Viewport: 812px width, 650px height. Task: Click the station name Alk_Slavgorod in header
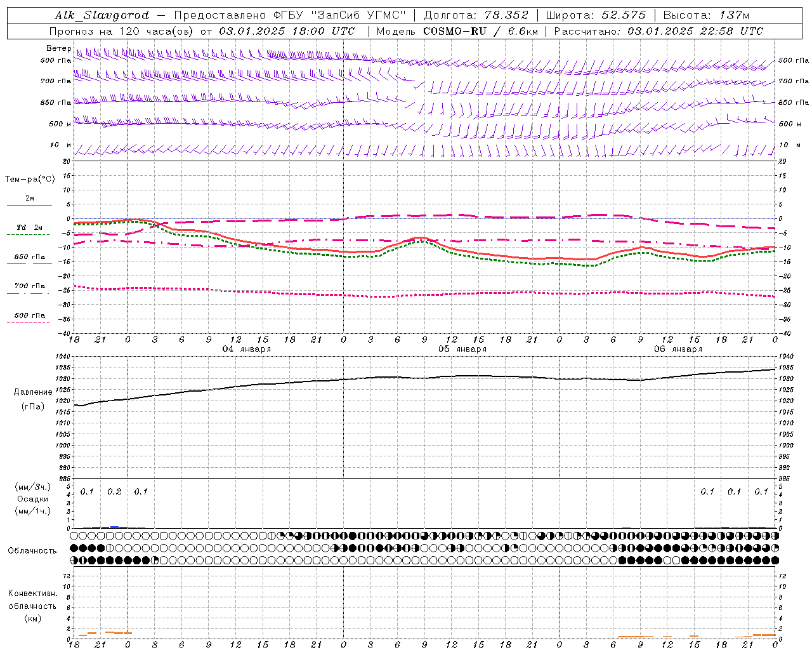[102, 15]
